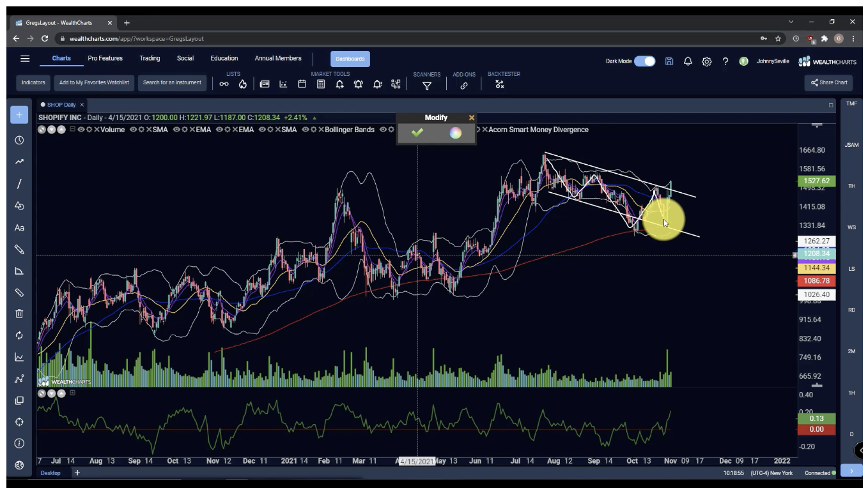Open the calendar icon in Market Tools
Screen dimensions: 868x493
[x=302, y=84]
